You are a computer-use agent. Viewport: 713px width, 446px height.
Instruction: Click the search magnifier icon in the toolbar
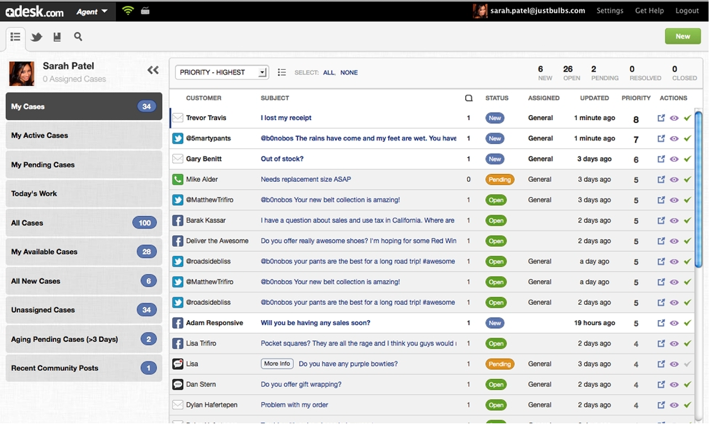[x=78, y=37]
